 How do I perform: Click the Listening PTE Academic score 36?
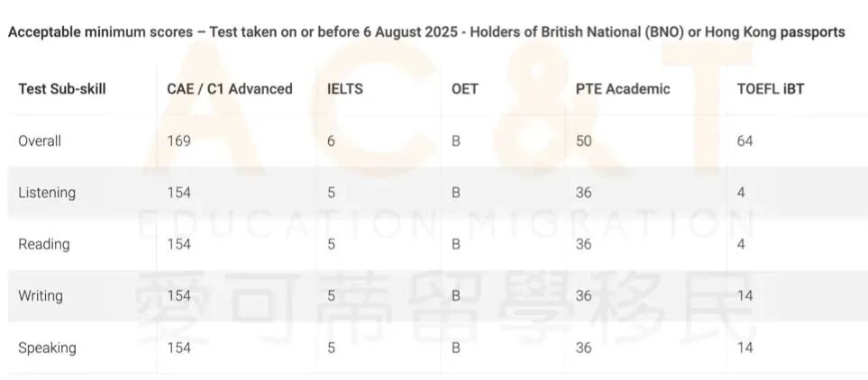click(583, 193)
